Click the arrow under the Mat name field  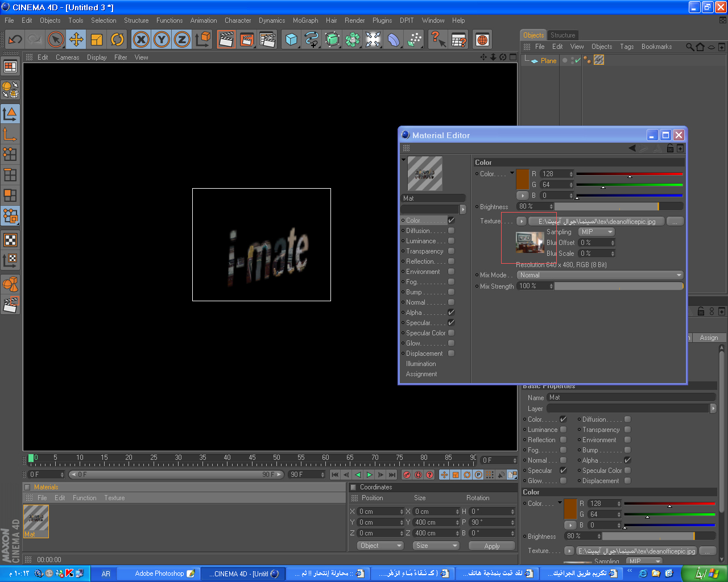(463, 209)
